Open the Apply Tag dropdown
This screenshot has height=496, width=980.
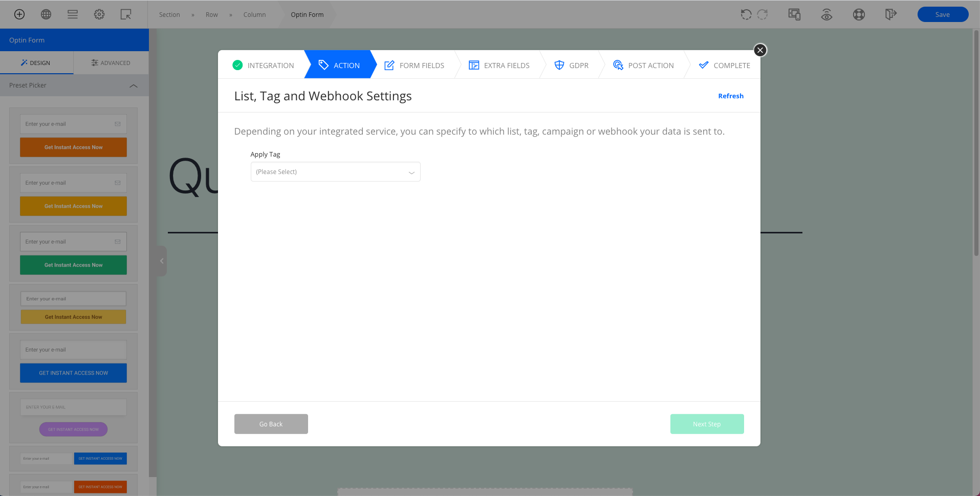tap(335, 172)
